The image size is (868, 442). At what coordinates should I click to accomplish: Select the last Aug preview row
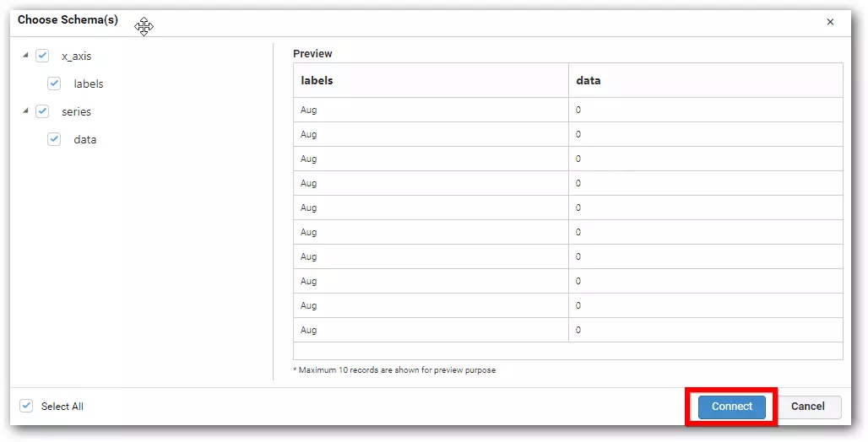tap(309, 330)
